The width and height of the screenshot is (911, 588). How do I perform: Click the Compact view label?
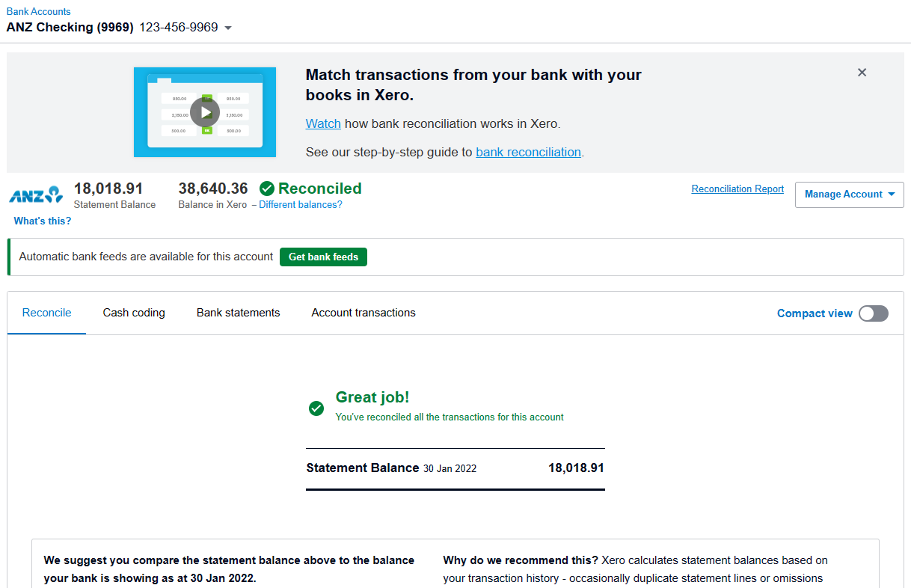point(815,313)
